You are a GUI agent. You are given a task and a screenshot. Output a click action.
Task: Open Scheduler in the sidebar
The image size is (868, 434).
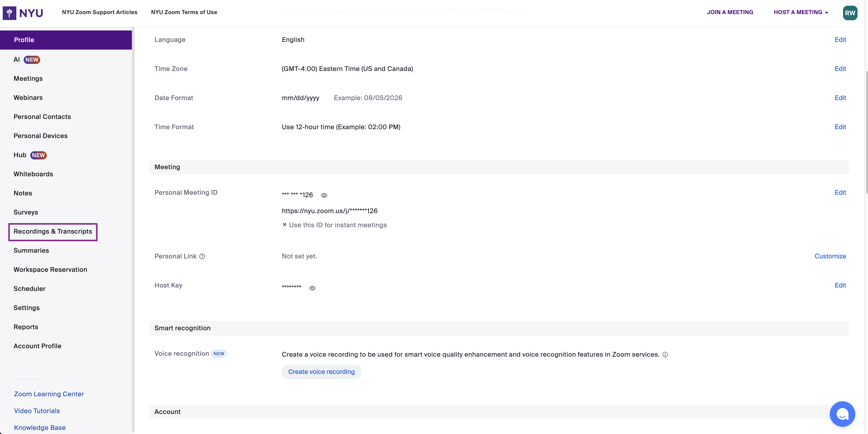point(29,289)
